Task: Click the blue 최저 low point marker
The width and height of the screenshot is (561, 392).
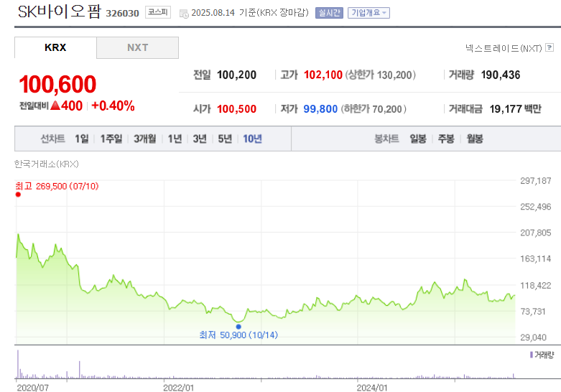Action: click(x=238, y=327)
